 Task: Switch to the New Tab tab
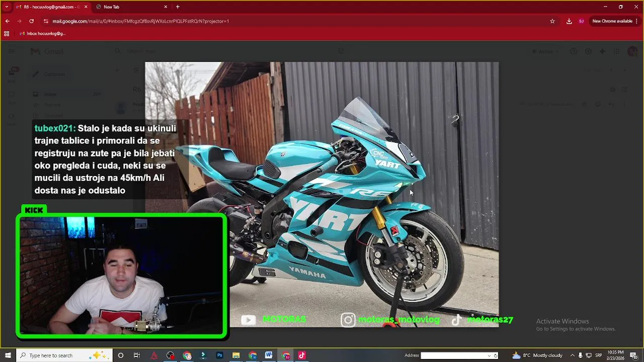coord(131,7)
